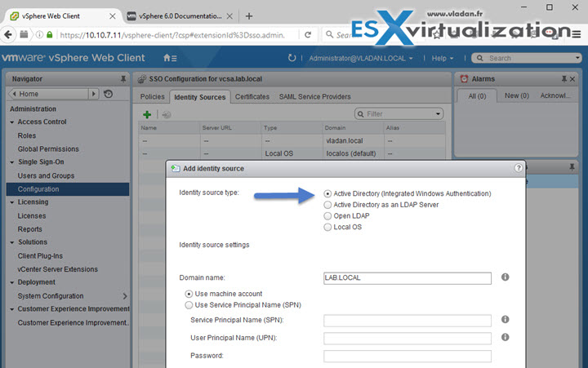Open the Help dropdown menu
This screenshot has width=588, height=368.
tap(443, 58)
